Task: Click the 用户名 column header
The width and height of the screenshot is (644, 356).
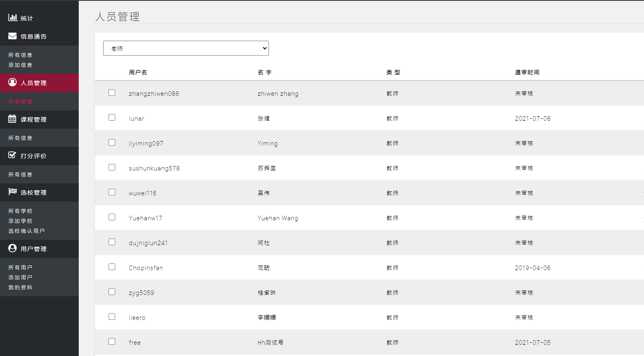Action: 138,72
